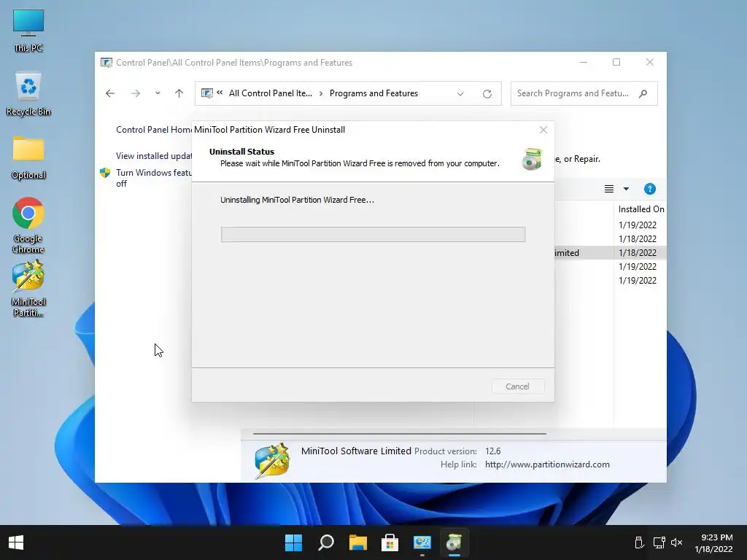747x560 pixels.
Task: Select the 1/18/2022 row above highlighted
Action: tap(638, 239)
